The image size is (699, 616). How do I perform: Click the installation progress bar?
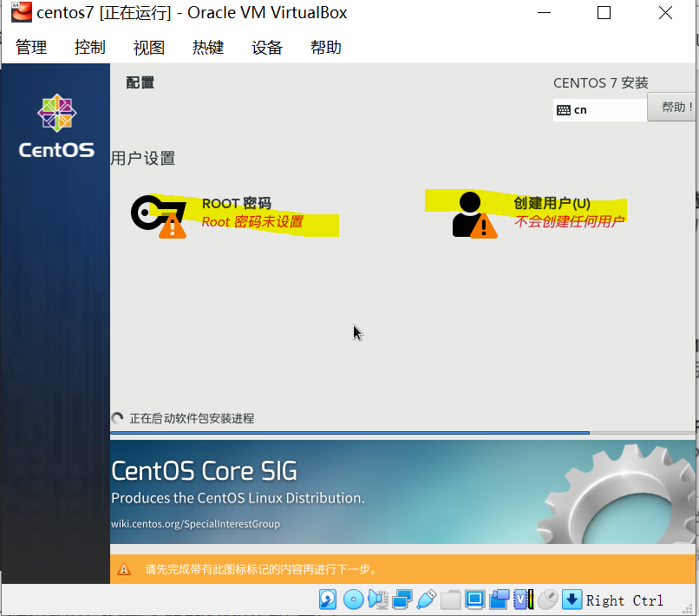[x=402, y=433]
